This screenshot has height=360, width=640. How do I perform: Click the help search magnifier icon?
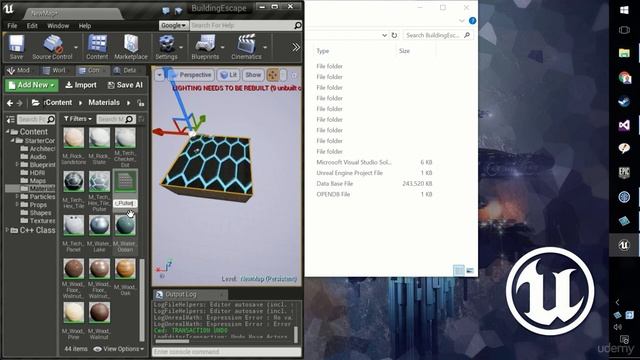tap(298, 25)
